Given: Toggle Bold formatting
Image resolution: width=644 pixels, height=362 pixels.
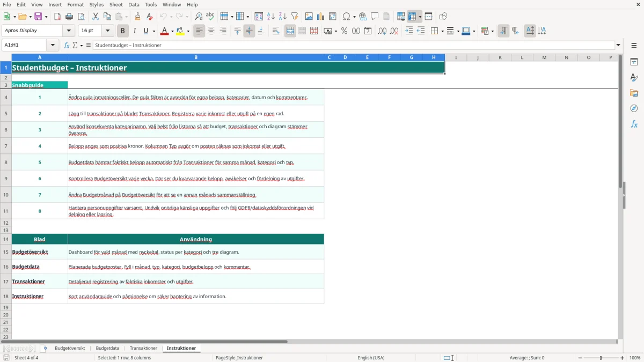Looking at the screenshot, I should [x=122, y=31].
